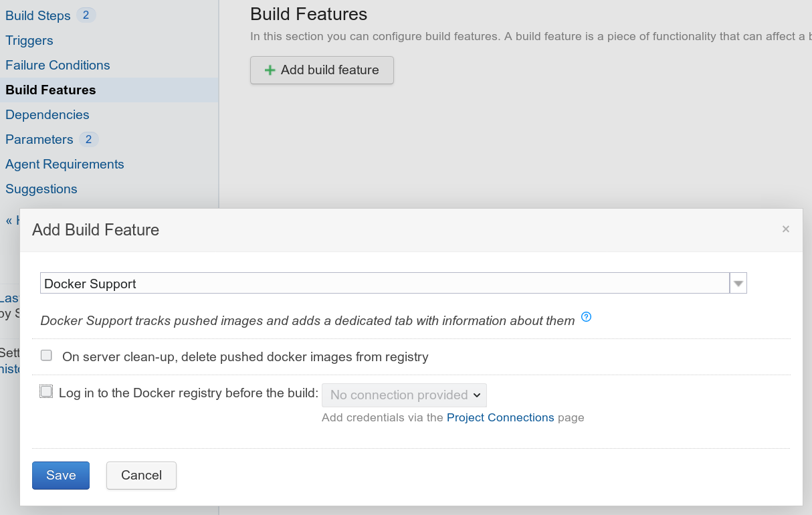
Task: Open the No connection provided dropdown
Action: tap(404, 395)
